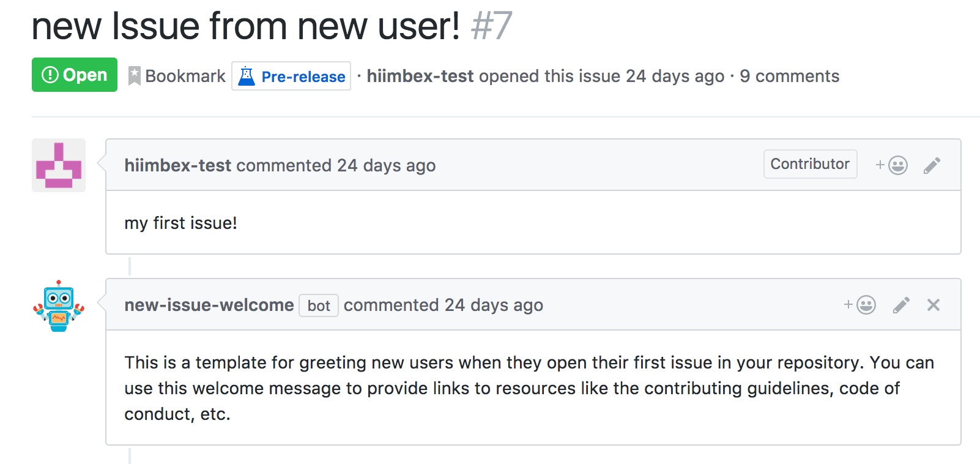The image size is (980, 464).
Task: Click the bot label badge
Action: pos(319,305)
